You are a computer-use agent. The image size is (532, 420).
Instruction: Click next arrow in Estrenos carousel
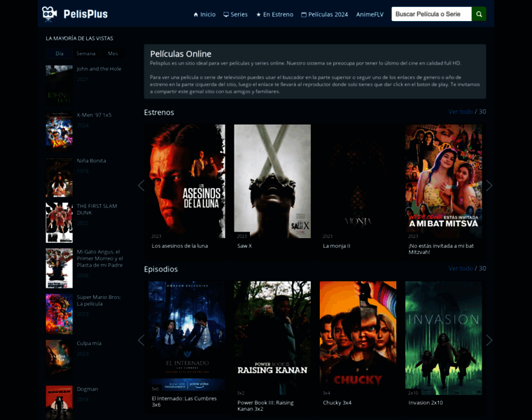(489, 185)
